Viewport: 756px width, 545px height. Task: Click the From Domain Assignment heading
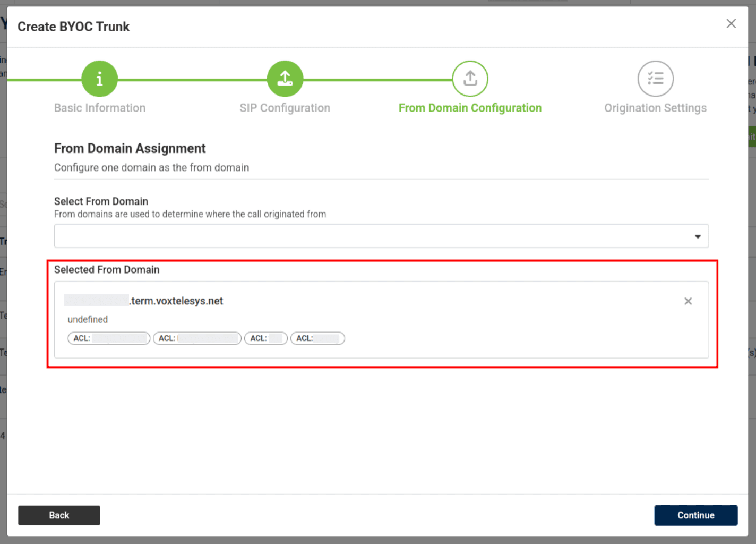coord(130,149)
